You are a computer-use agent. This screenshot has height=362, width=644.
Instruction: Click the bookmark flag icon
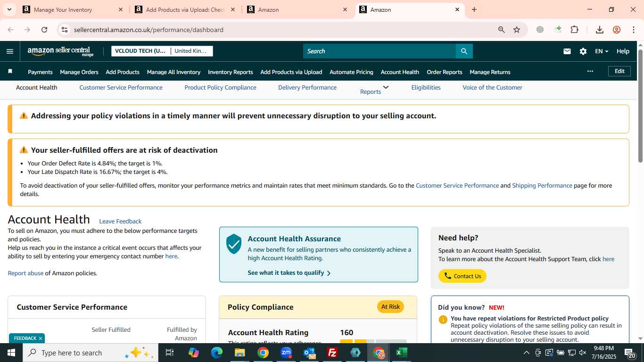[10, 72]
